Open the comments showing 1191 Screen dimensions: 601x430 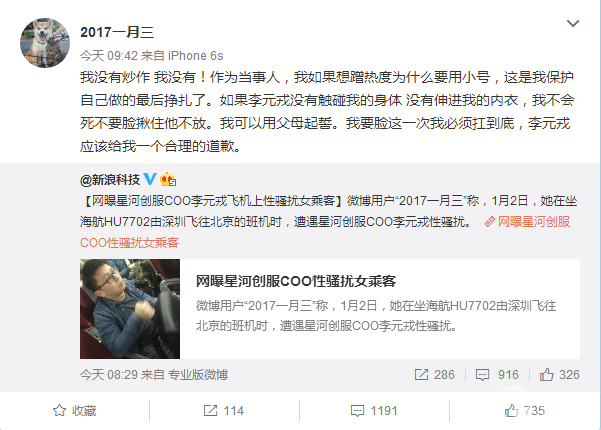pos(374,411)
